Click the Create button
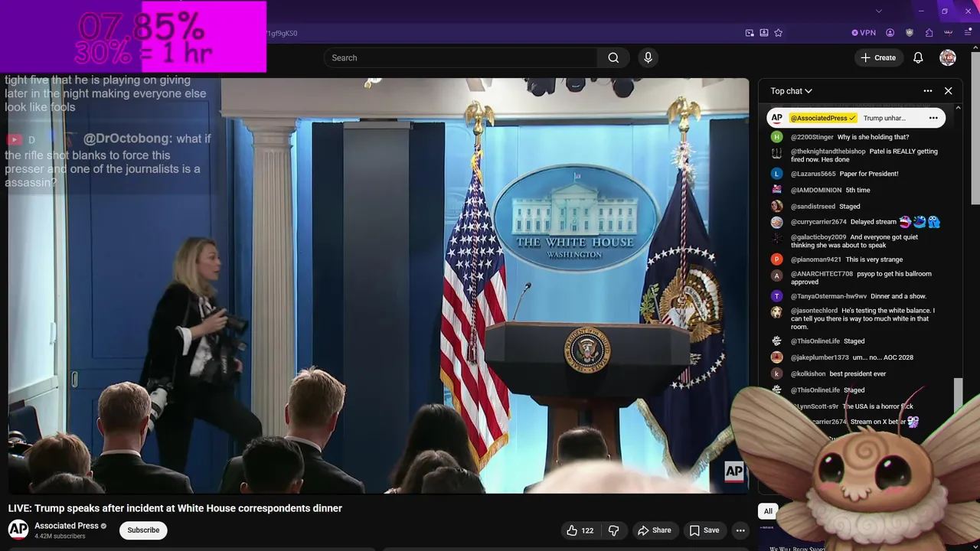Image resolution: width=980 pixels, height=551 pixels. (x=877, y=57)
